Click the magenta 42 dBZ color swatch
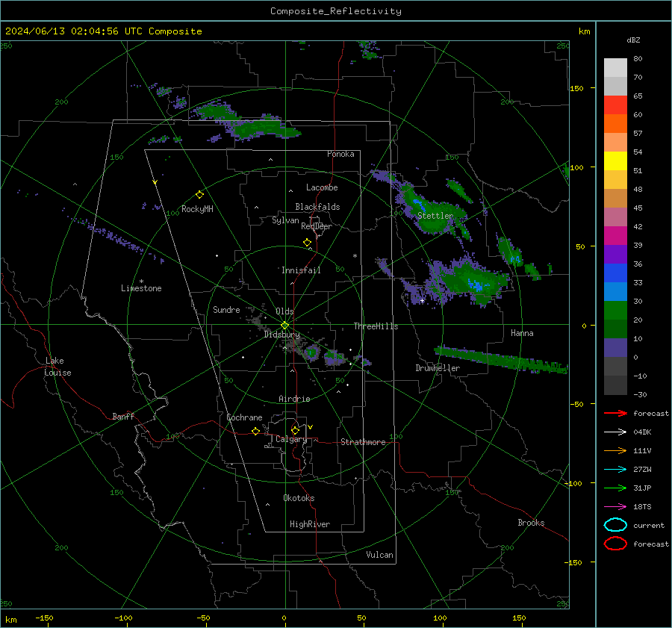 point(615,235)
